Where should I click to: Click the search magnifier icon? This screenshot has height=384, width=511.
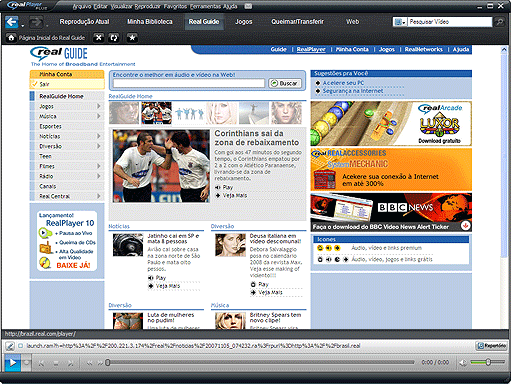pyautogui.click(x=499, y=22)
